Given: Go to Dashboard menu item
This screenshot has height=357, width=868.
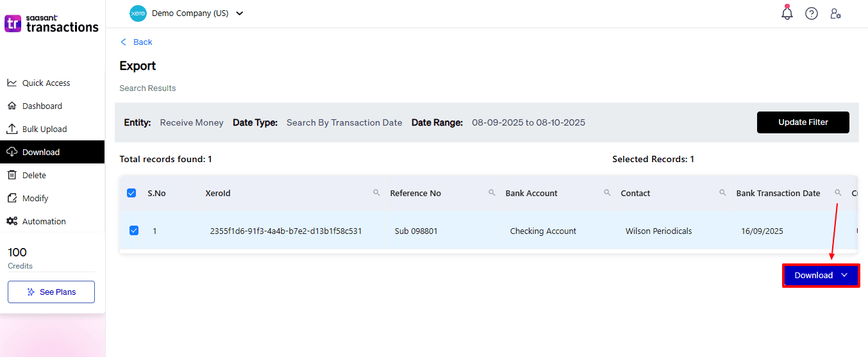Looking at the screenshot, I should [x=52, y=106].
